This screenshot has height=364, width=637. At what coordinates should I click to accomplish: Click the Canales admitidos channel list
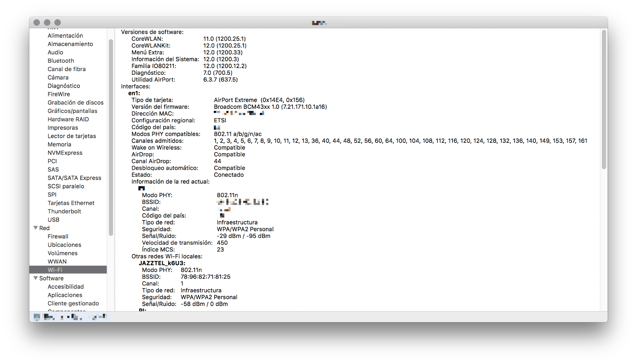click(x=400, y=141)
